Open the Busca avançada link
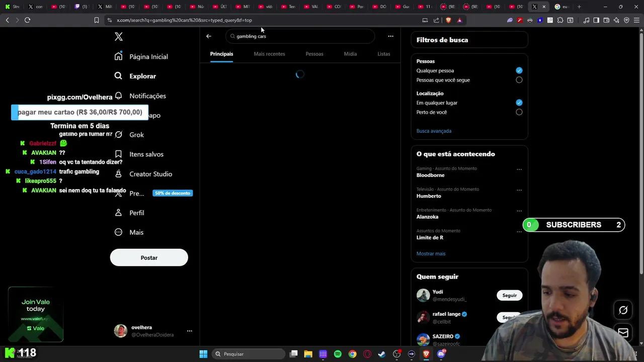Viewport: 644px width, 362px height. 434,131
